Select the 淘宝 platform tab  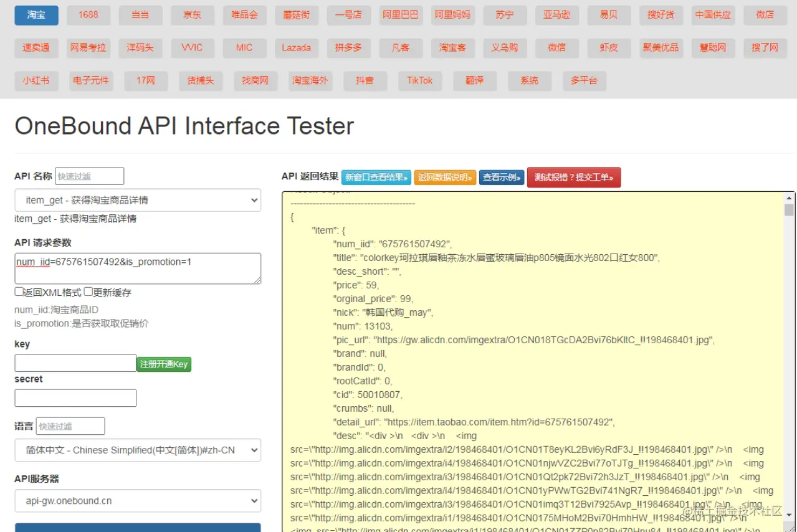36,15
